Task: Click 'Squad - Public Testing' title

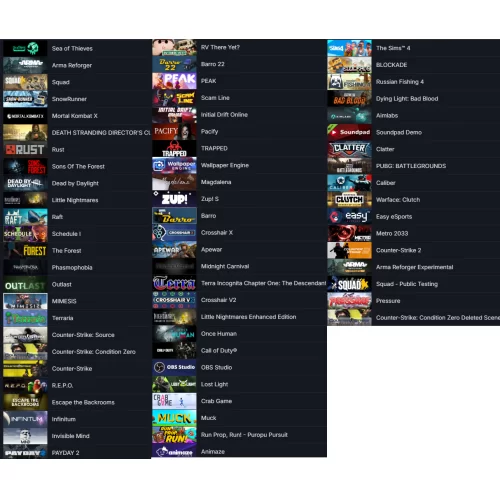Action: (x=407, y=284)
